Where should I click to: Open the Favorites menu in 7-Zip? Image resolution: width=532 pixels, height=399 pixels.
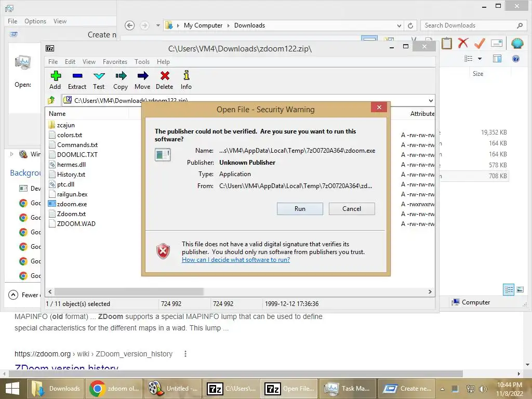pos(115,62)
